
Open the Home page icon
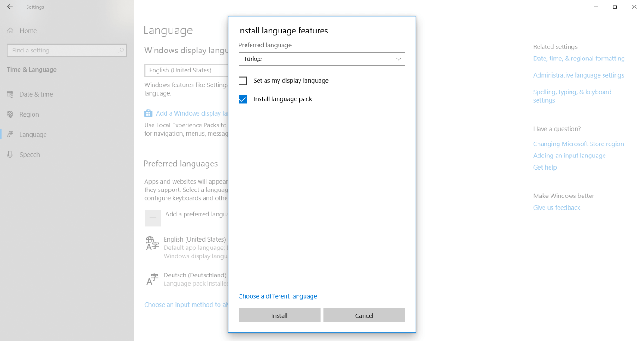pos(10,31)
